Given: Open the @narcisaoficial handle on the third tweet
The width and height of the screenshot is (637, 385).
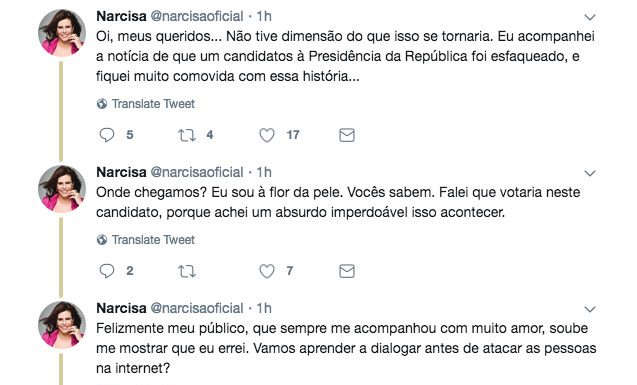Looking at the screenshot, I should click(197, 308).
